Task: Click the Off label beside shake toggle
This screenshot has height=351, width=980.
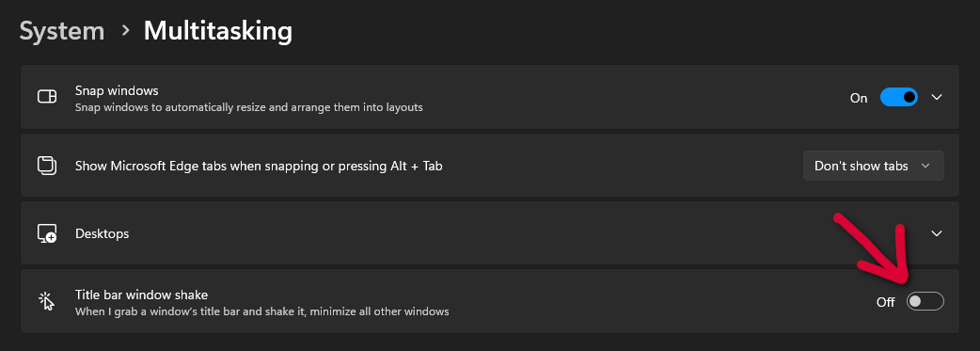Action: 886,302
